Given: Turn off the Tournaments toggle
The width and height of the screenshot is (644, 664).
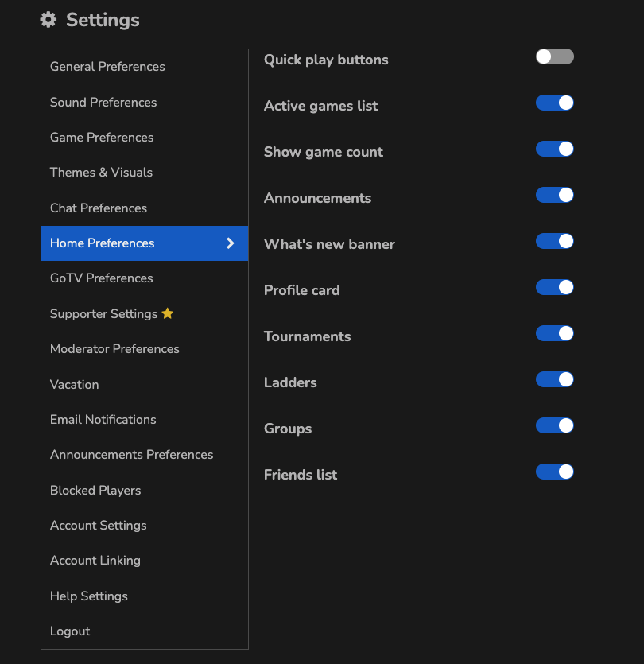Looking at the screenshot, I should pyautogui.click(x=554, y=333).
